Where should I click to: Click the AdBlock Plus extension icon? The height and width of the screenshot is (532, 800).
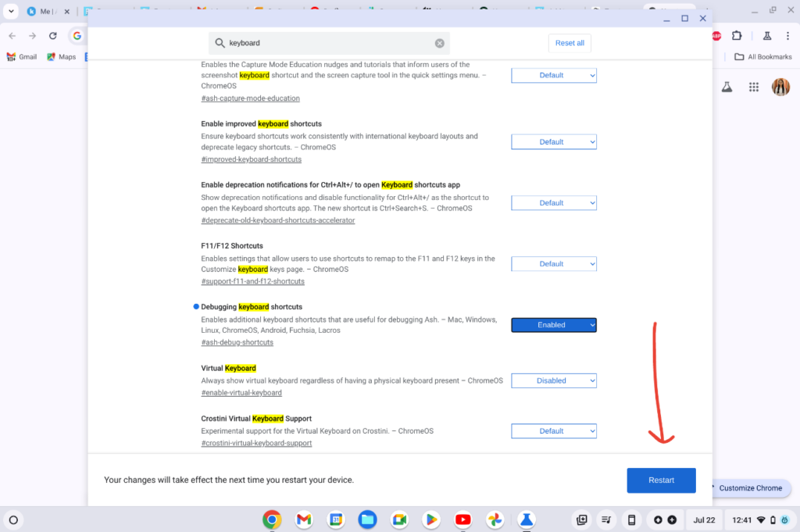(716, 35)
